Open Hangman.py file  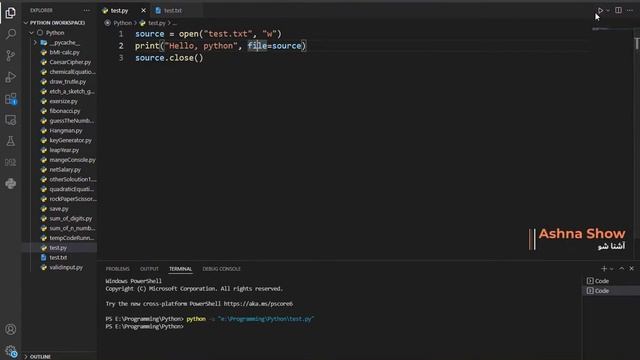pos(66,131)
